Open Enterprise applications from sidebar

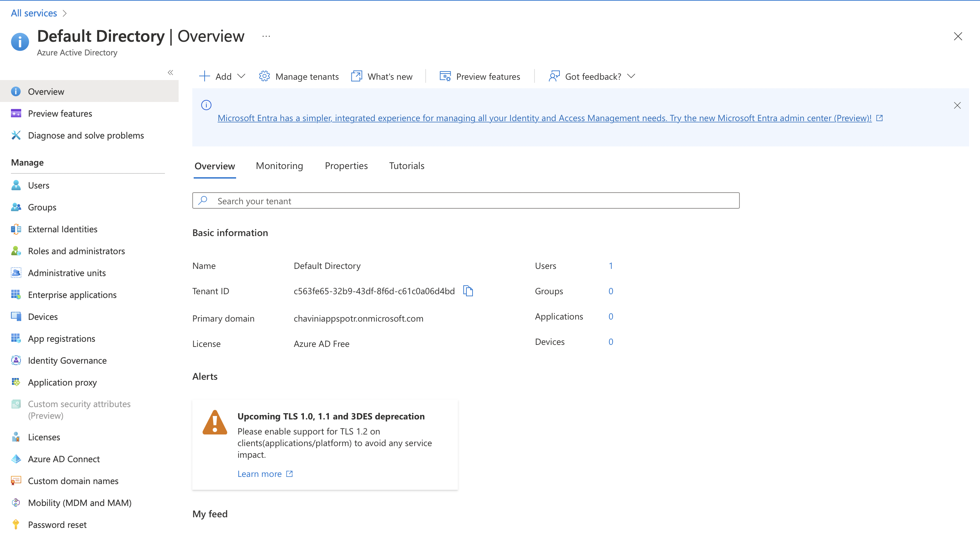pyautogui.click(x=72, y=295)
